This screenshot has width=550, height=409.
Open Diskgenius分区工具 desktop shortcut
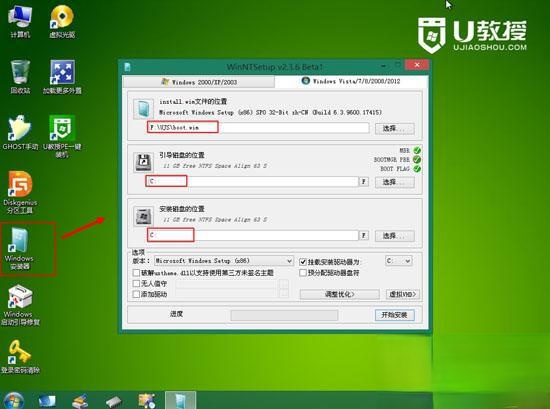20,192
